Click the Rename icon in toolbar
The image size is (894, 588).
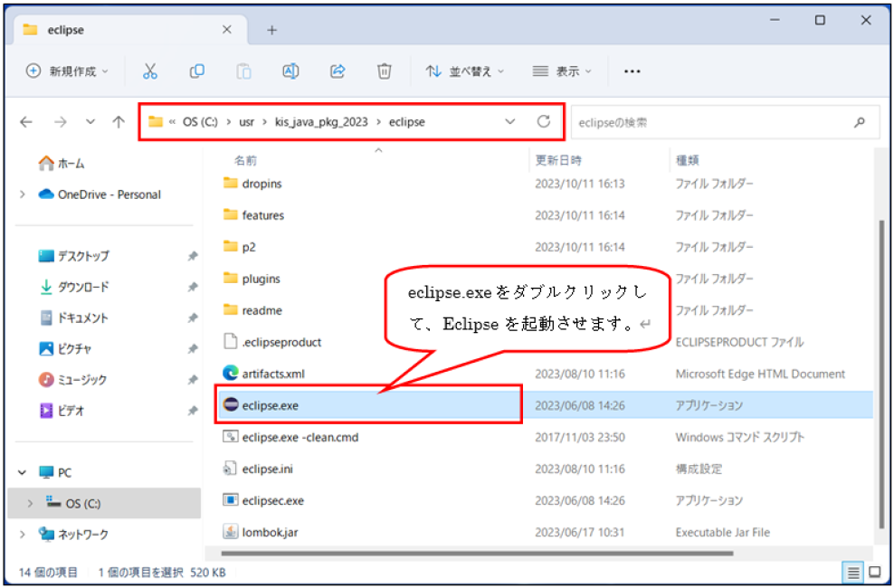tap(290, 71)
